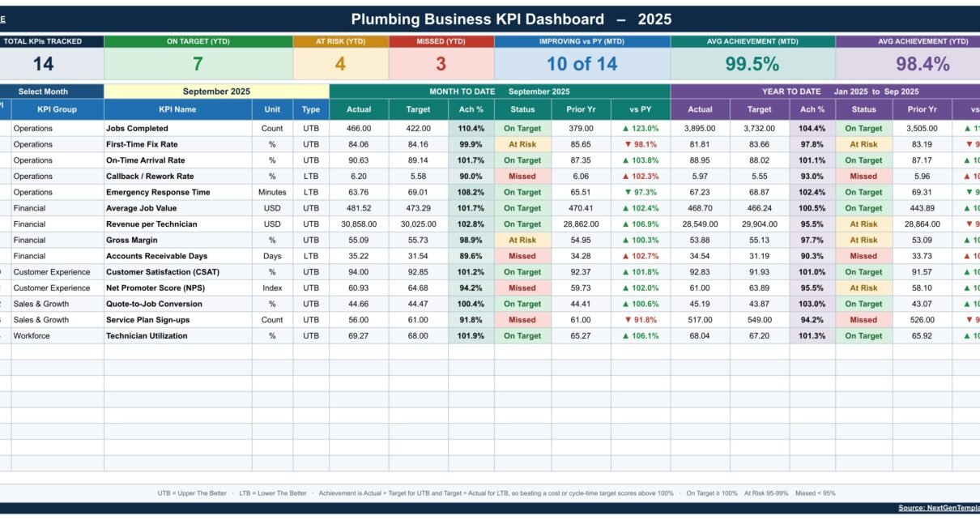Click the red down arrow next to 98.1%

point(628,144)
